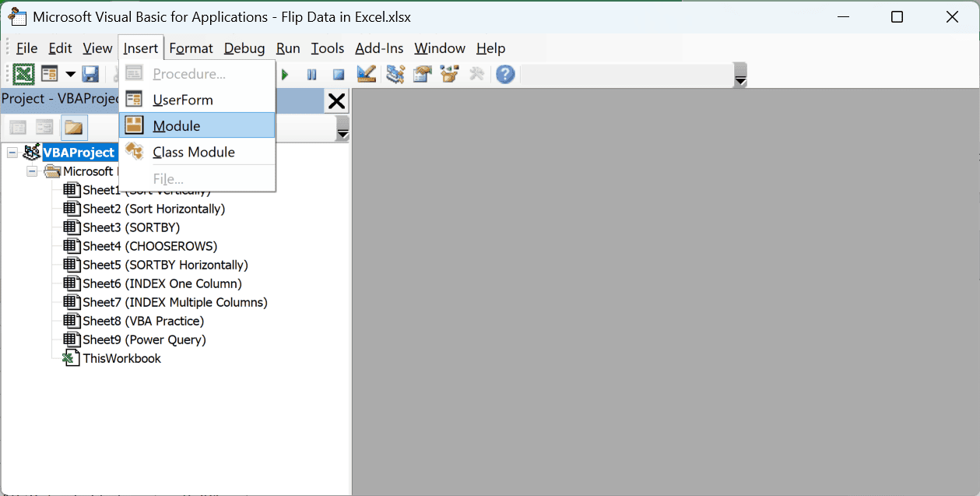980x496 pixels.
Task: Select VBAProject root in project tree
Action: click(79, 153)
